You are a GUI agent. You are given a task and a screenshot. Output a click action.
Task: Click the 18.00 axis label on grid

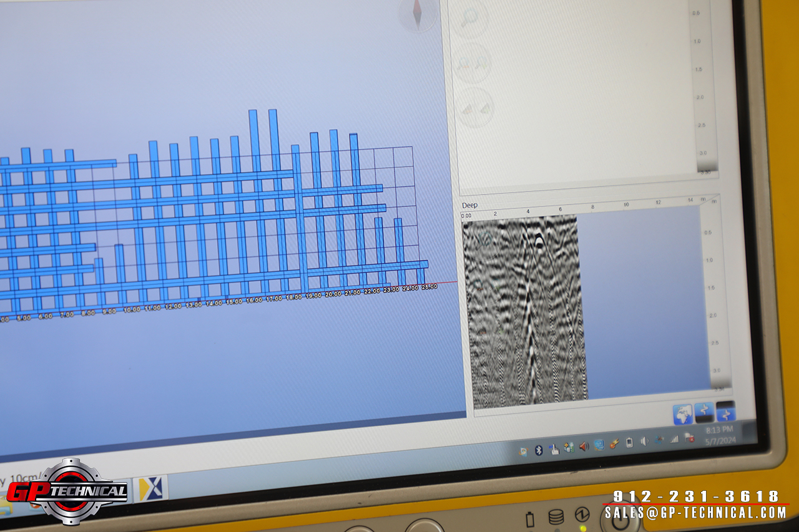[293, 297]
